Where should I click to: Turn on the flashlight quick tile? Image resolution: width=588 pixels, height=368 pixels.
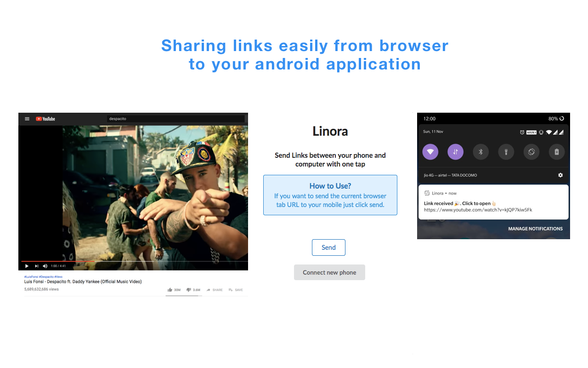click(x=506, y=152)
